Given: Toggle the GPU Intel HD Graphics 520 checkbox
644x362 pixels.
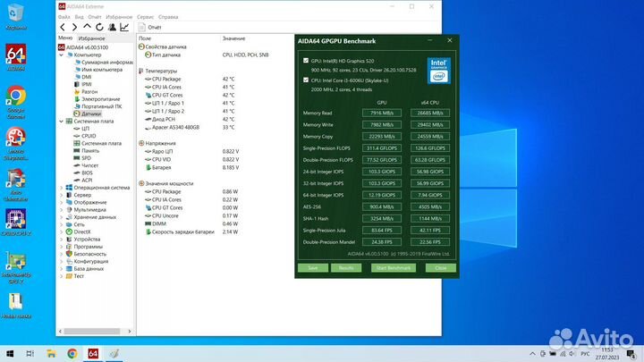Looking at the screenshot, I should 305,62.
